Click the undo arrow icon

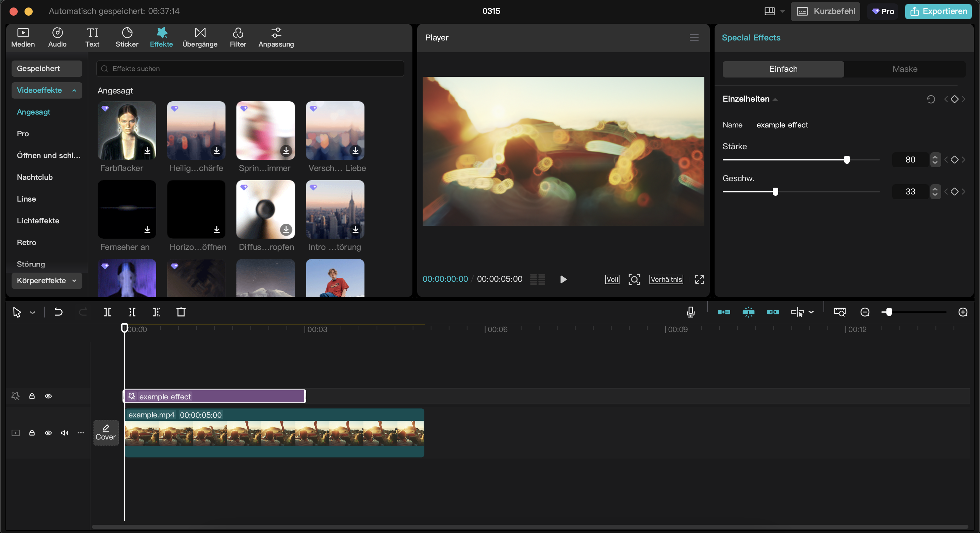click(x=58, y=312)
